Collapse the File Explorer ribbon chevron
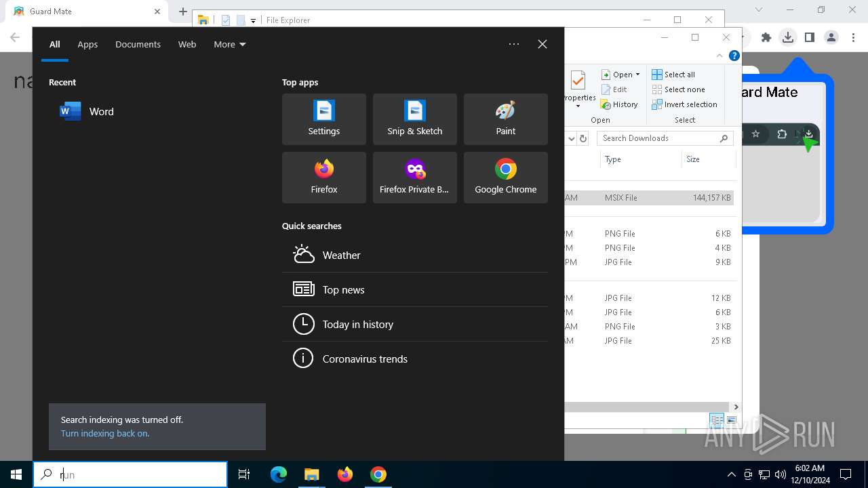The image size is (868, 488). (x=719, y=56)
